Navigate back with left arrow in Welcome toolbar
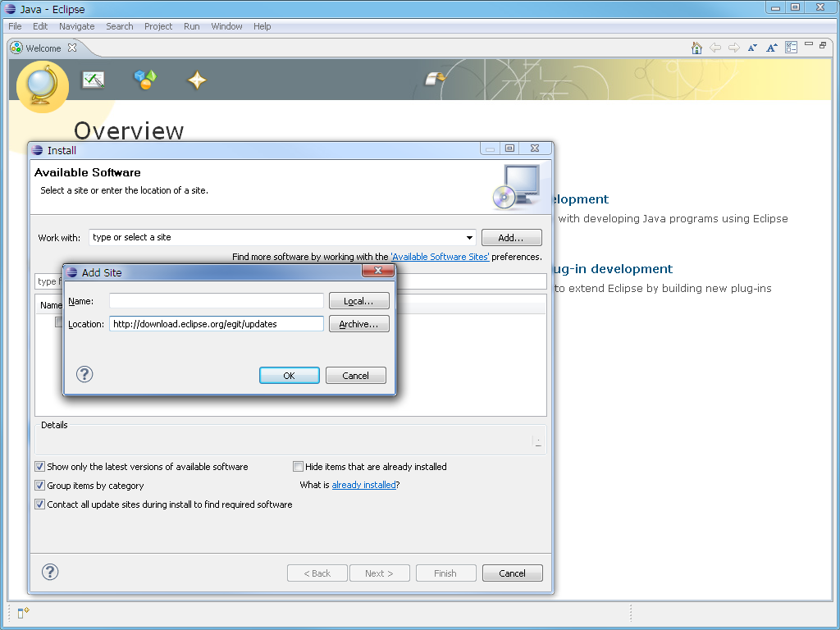 pos(715,48)
